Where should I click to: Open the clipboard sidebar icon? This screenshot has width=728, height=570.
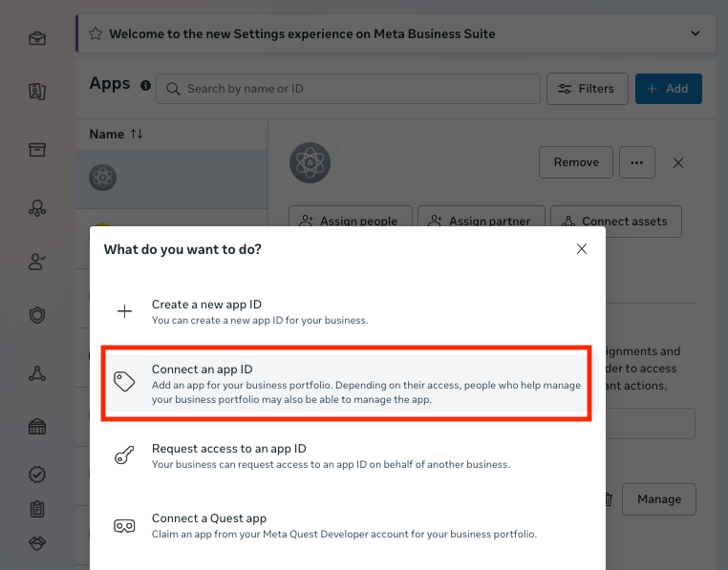pyautogui.click(x=37, y=509)
